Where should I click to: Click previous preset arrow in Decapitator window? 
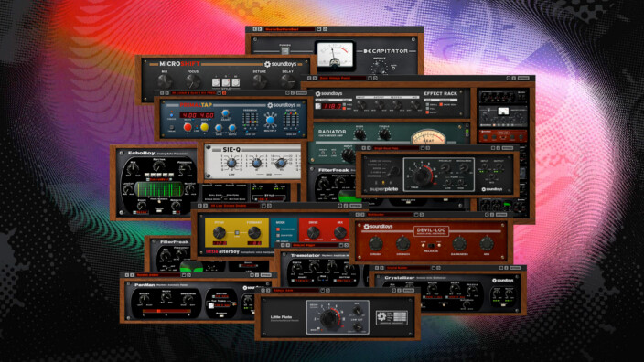254,29
